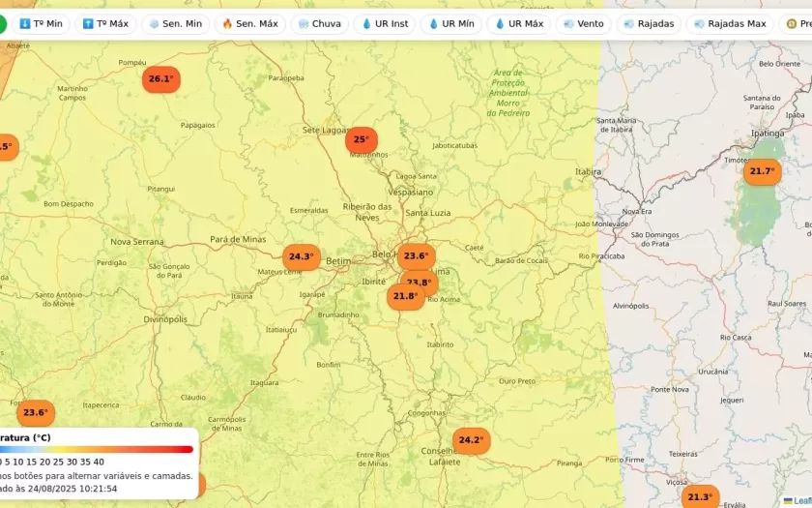Click the 21.8° marker near Rio Acima
812x508 pixels.
pyautogui.click(x=405, y=296)
